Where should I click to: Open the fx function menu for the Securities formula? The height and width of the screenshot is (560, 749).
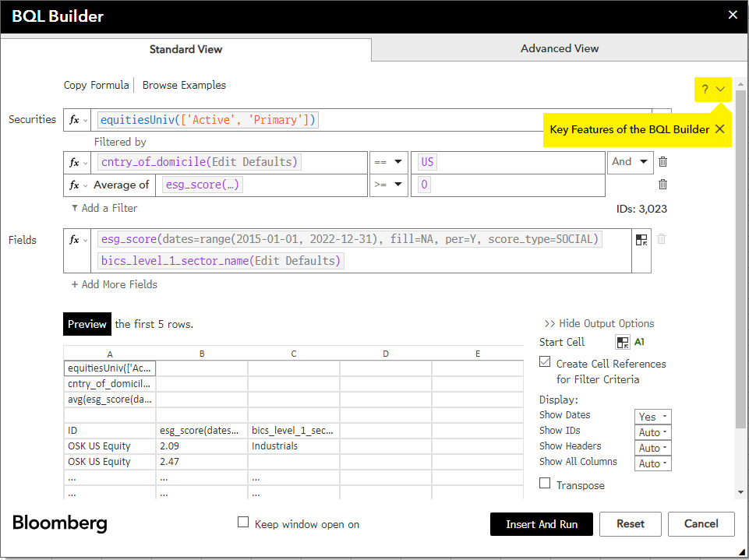point(77,119)
